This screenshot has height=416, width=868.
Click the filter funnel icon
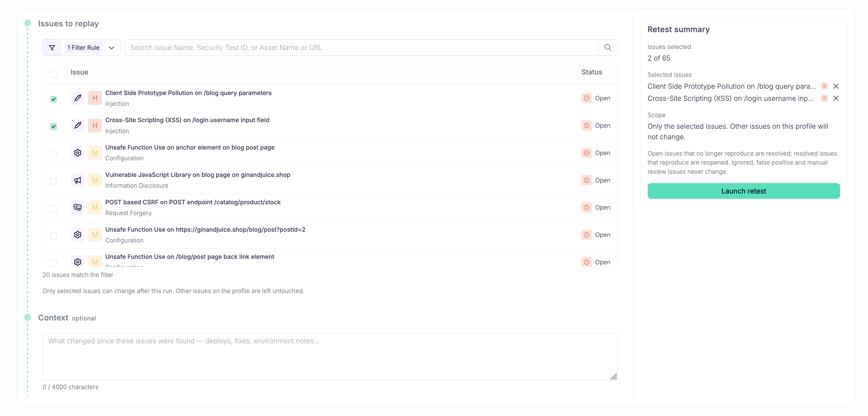[52, 47]
